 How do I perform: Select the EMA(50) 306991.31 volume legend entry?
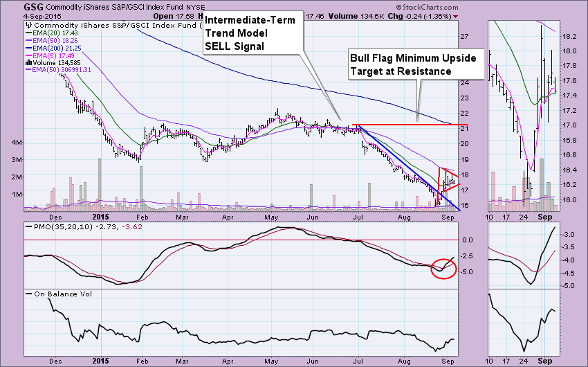58,70
